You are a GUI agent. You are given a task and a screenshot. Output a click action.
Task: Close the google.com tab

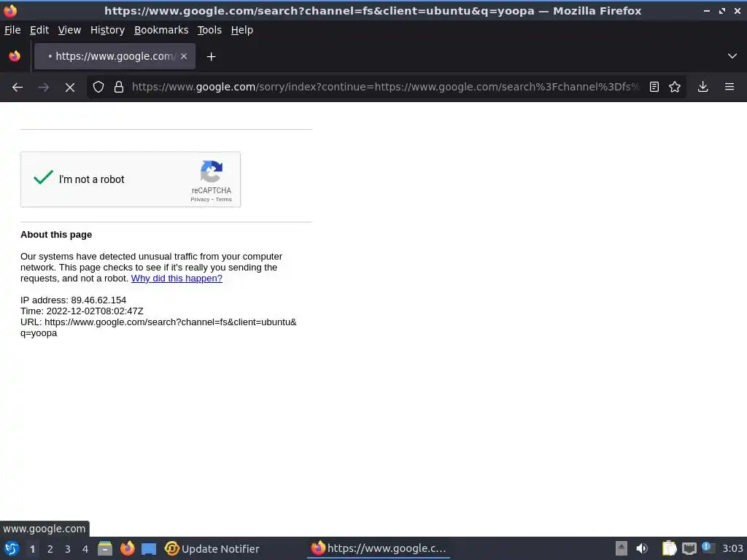click(184, 56)
